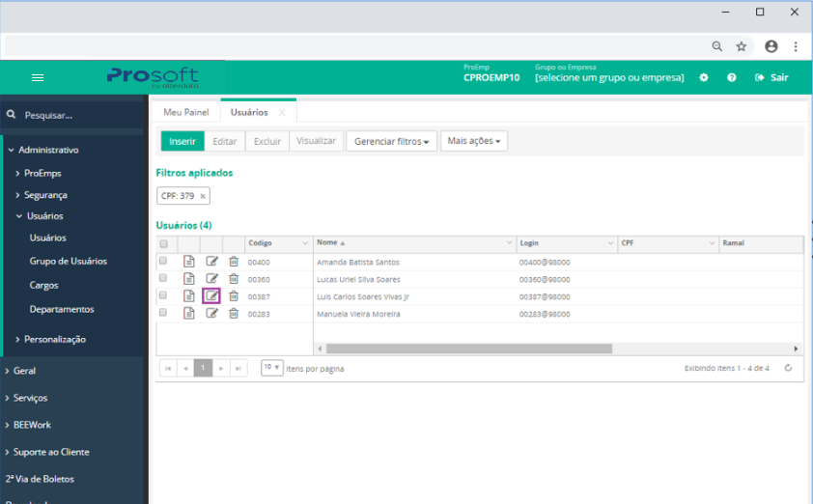Open the view document icon for user 00360
The width and height of the screenshot is (813, 504).
[x=189, y=279]
